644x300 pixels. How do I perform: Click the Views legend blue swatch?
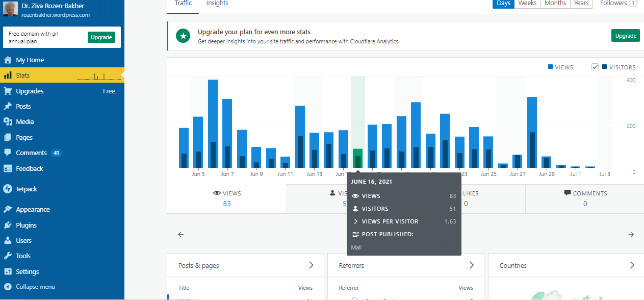550,67
